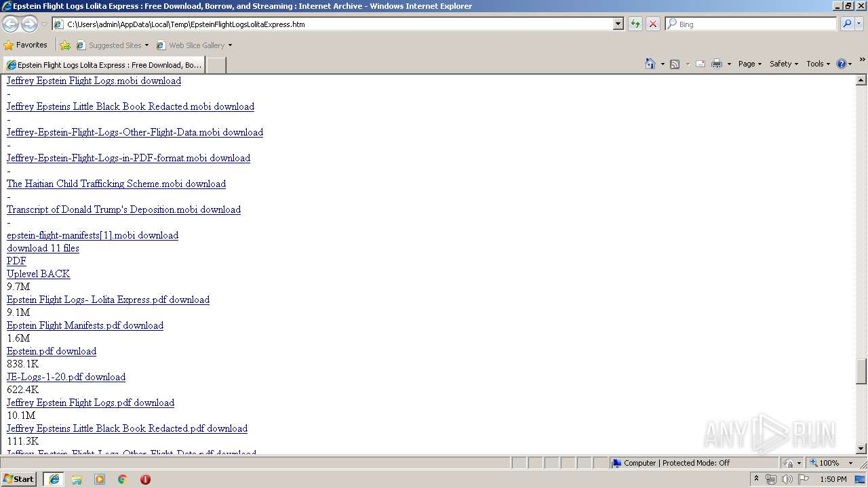Click the volume speaker tray icon

(x=787, y=479)
